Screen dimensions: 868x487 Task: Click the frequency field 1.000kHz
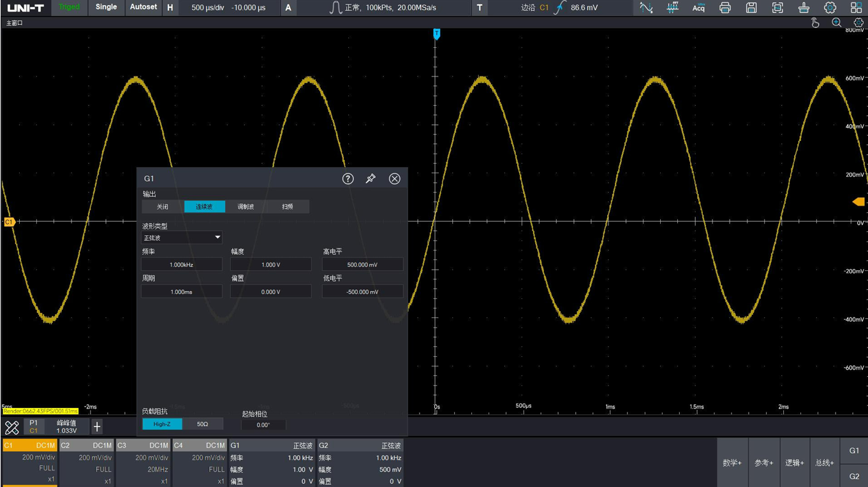[182, 265]
